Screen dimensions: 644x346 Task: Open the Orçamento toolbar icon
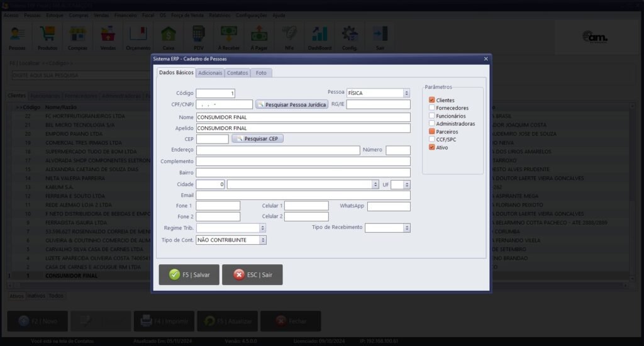[x=138, y=37]
